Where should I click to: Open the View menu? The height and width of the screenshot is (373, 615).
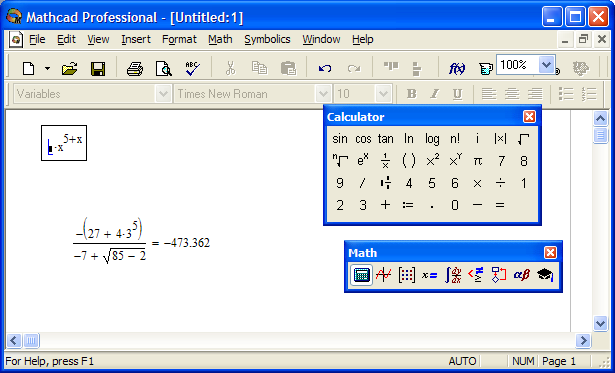[x=98, y=39]
